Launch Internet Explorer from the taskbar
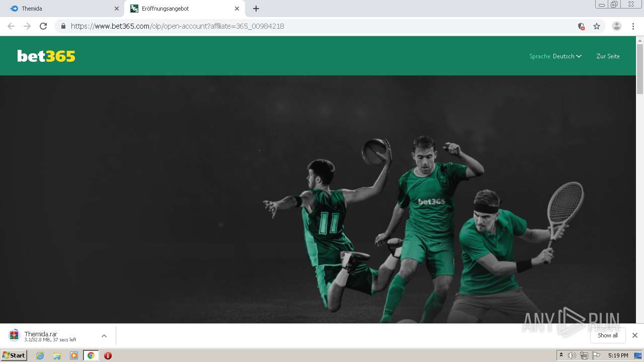 (40, 355)
